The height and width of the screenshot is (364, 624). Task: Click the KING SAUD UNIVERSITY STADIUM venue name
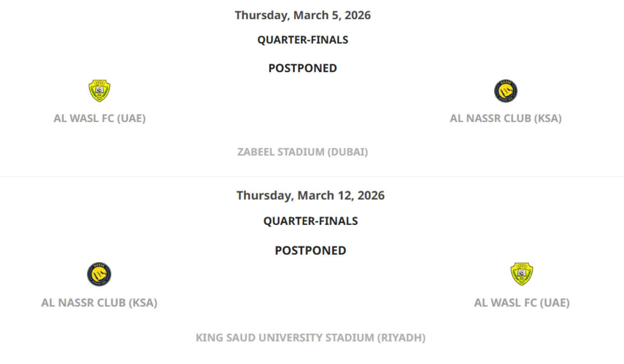[285, 338]
